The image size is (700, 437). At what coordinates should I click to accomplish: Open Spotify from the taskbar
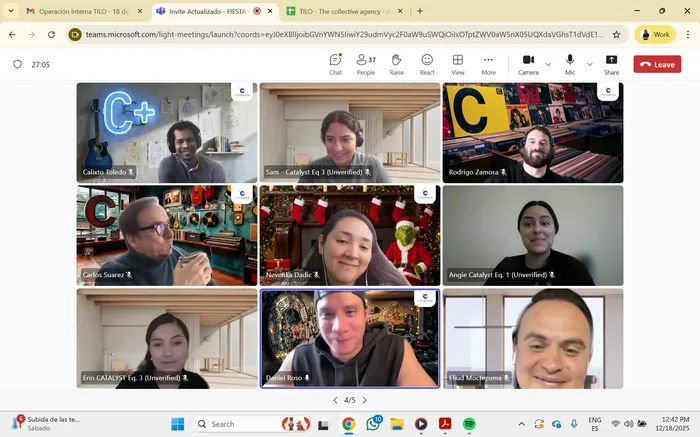point(469,424)
